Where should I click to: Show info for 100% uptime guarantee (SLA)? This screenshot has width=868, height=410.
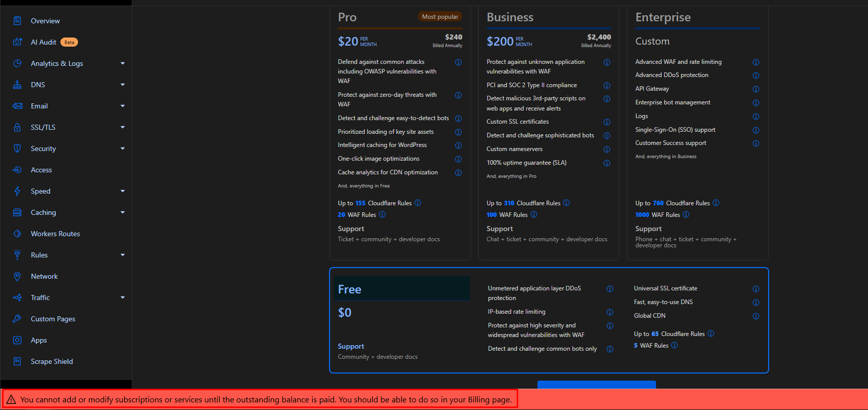coord(607,163)
